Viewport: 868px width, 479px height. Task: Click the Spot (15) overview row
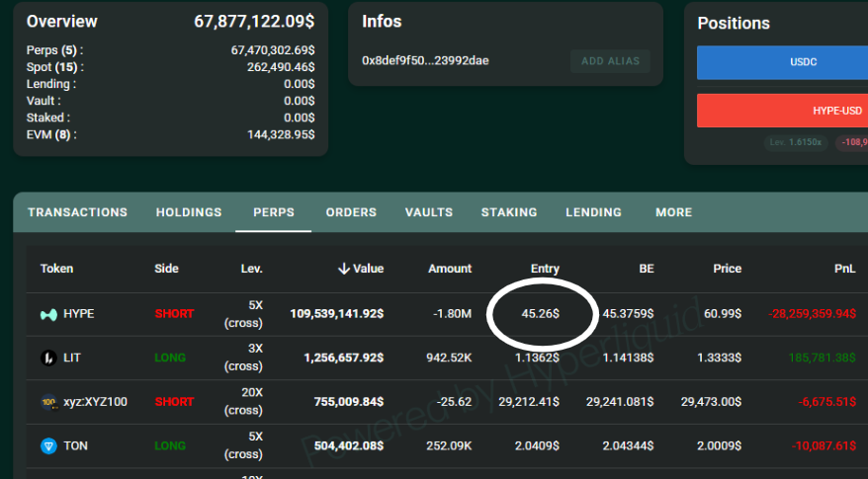[x=170, y=67]
